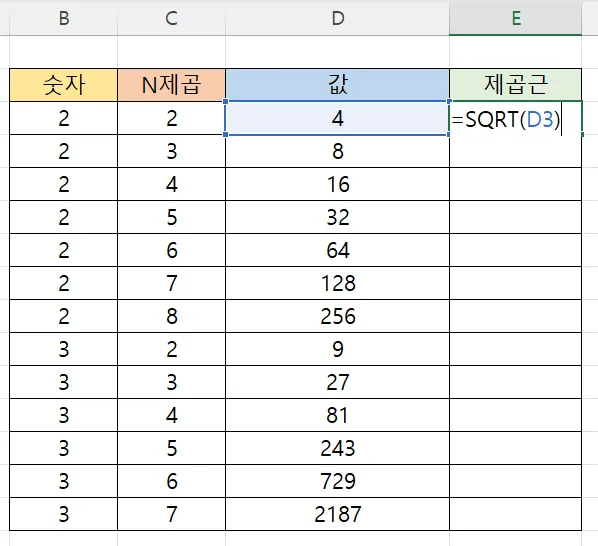Click the cell being edited with =SQRT(D3)
The image size is (598, 546).
point(516,118)
